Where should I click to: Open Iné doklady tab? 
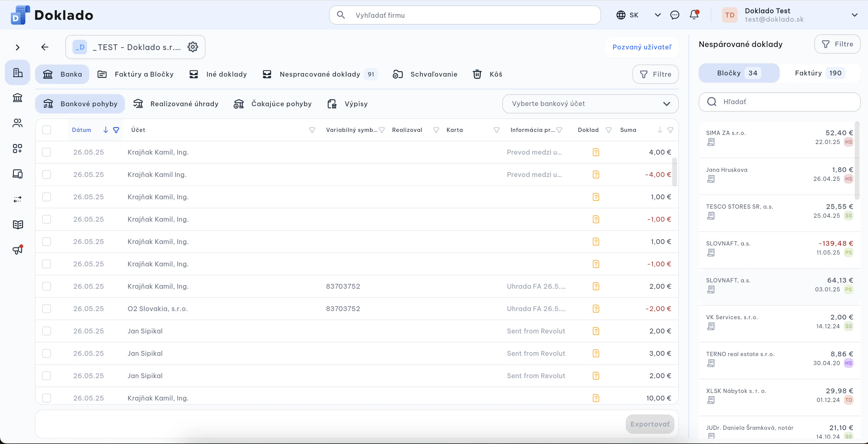pos(218,74)
